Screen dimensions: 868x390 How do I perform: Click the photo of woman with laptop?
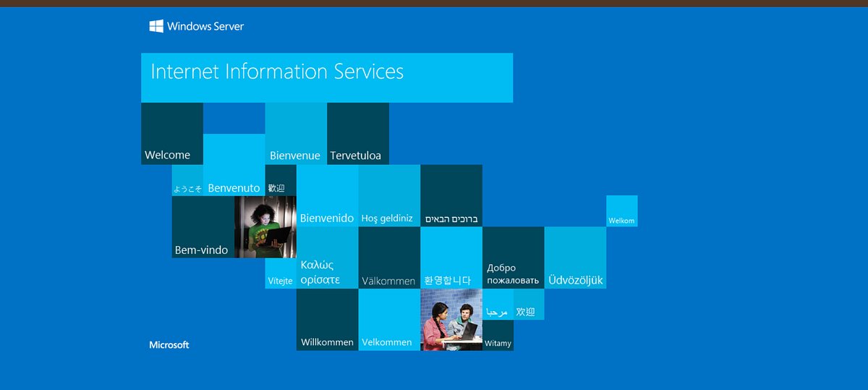point(265,227)
